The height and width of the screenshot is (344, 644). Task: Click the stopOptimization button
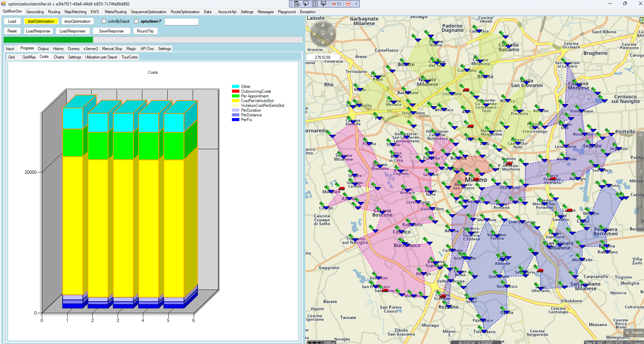[77, 21]
